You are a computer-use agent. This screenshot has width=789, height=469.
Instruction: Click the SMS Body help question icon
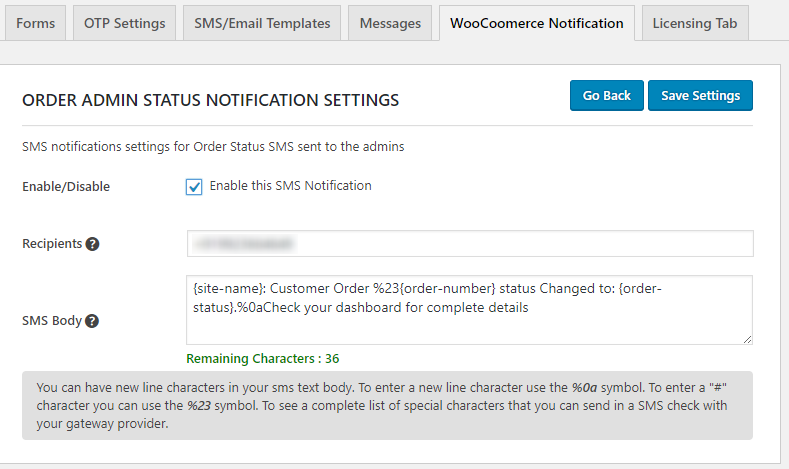point(92,321)
